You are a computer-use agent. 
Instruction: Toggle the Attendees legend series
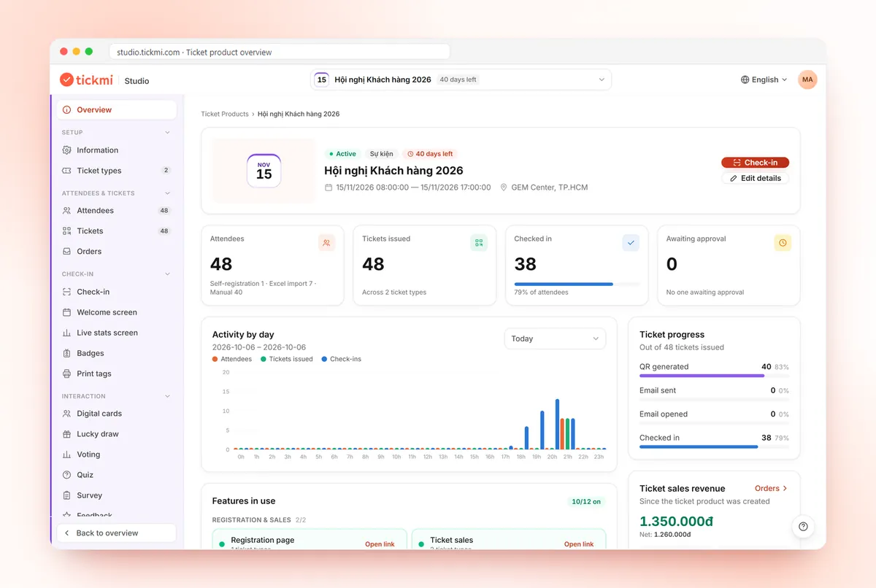(232, 359)
